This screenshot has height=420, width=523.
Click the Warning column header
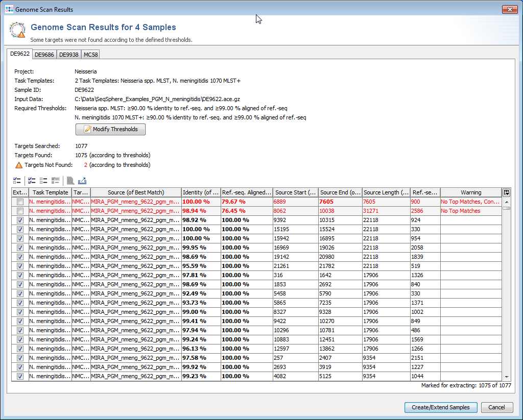click(x=470, y=192)
